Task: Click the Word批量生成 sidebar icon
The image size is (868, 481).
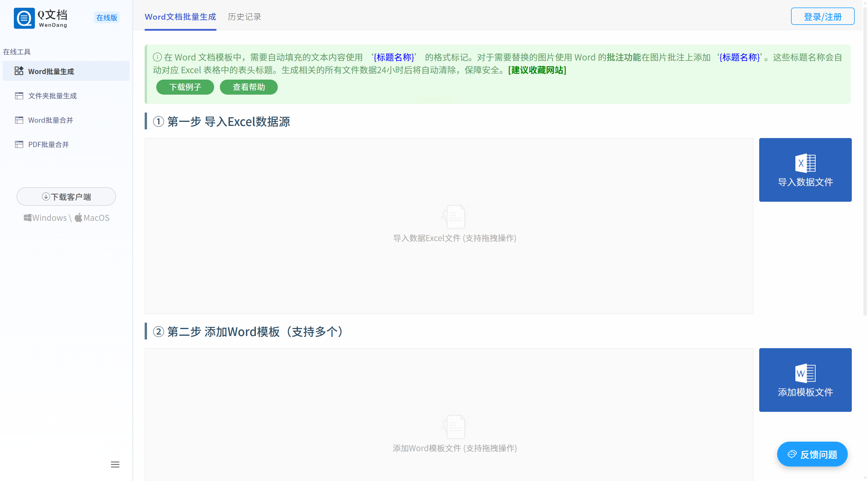Action: click(x=19, y=71)
